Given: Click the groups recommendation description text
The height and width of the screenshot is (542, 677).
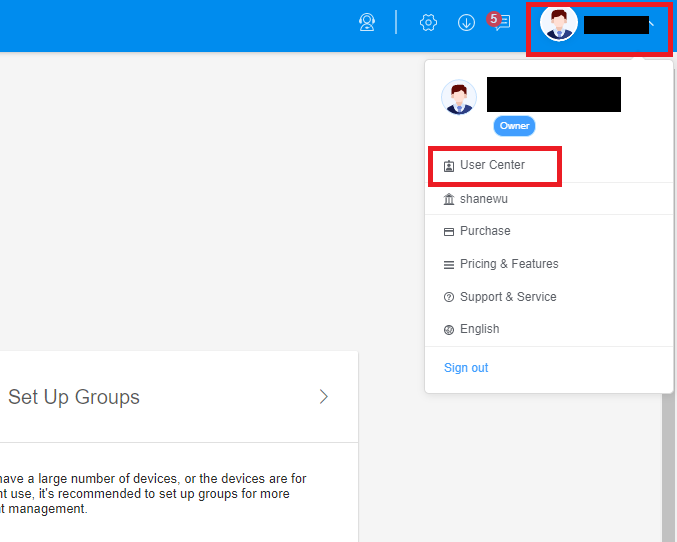Looking at the screenshot, I should click(x=153, y=494).
